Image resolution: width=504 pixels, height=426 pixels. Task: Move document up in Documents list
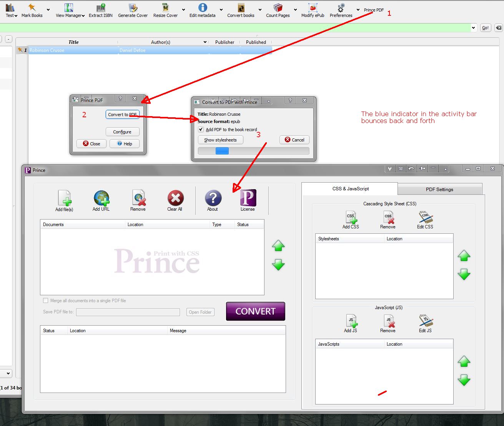click(278, 246)
